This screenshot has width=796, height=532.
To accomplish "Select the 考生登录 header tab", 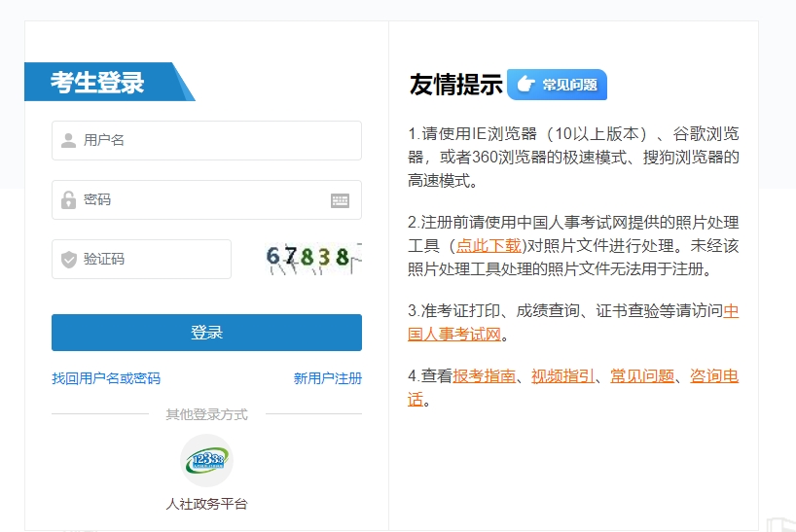I will click(x=99, y=83).
